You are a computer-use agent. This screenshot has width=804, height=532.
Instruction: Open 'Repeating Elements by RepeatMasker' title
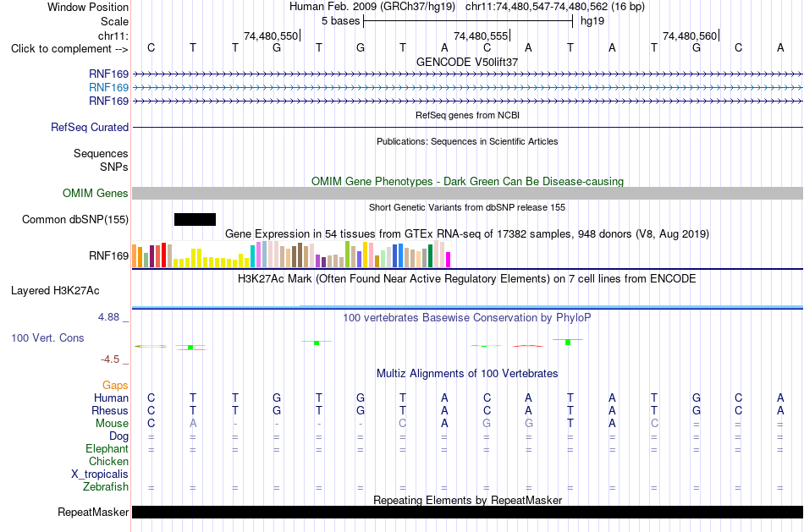coord(468,500)
